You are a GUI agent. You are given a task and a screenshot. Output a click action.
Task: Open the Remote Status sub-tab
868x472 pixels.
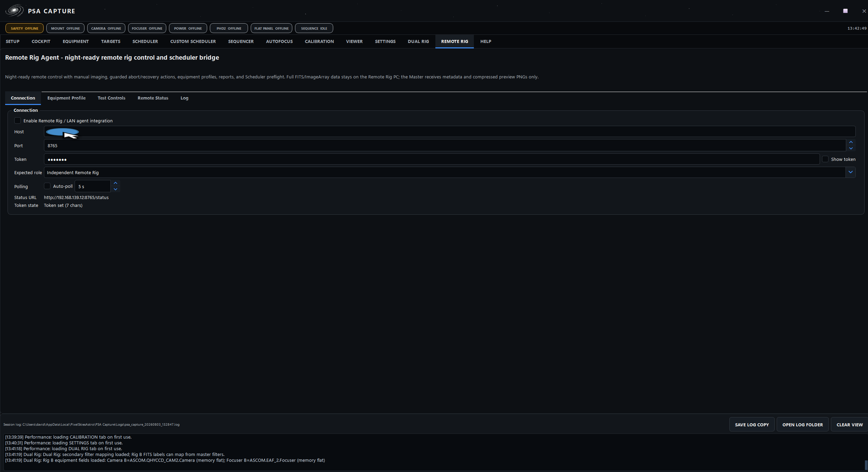coord(153,98)
